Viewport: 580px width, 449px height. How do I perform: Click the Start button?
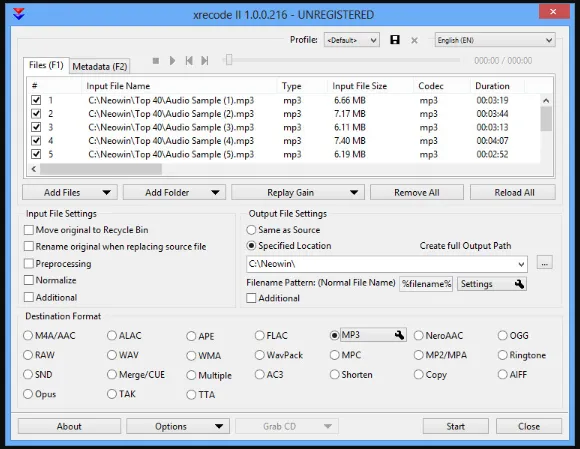pos(455,426)
